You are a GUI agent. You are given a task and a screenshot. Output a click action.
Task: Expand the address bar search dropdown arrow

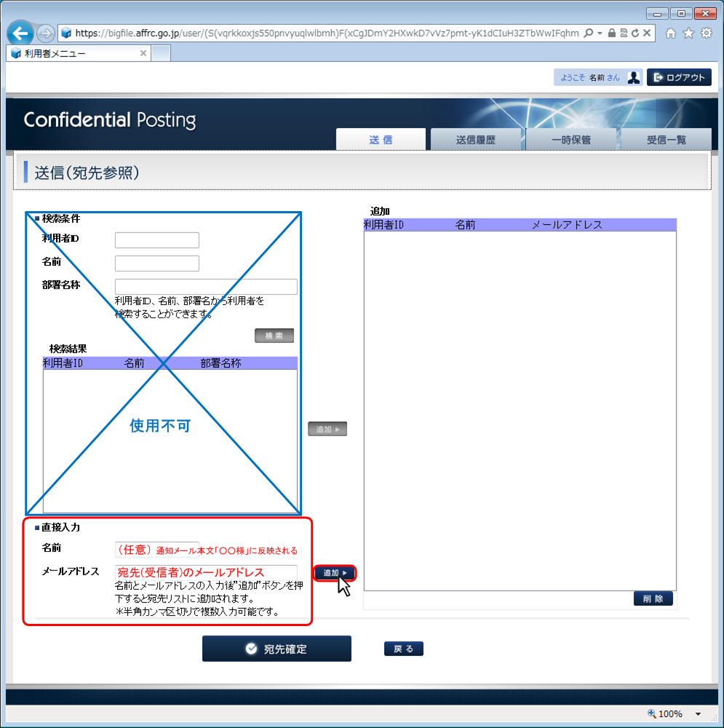tap(600, 33)
